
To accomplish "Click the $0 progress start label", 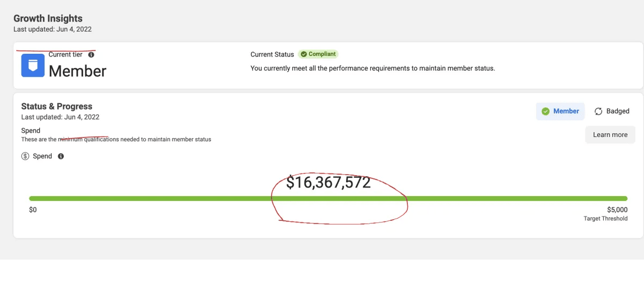I will click(x=33, y=210).
